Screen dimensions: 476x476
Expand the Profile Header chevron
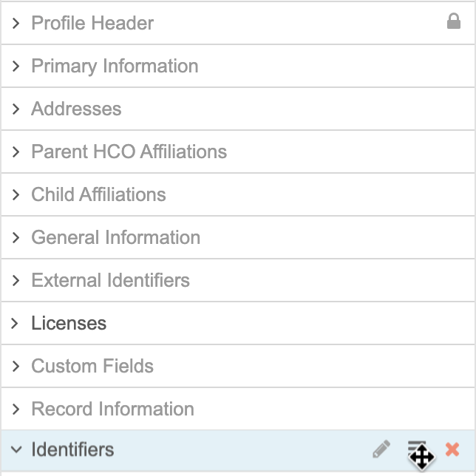click(16, 23)
